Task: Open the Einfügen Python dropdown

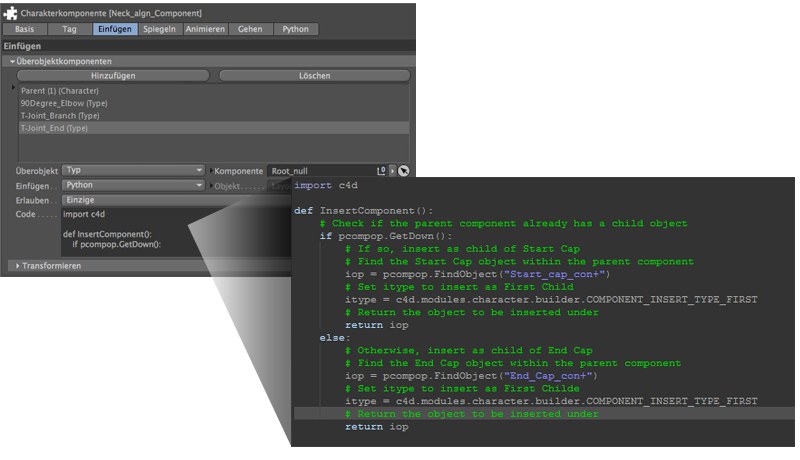Action: (x=133, y=185)
